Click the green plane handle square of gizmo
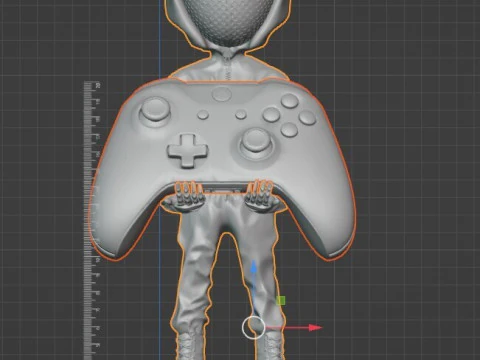The image size is (480, 360). tap(281, 301)
